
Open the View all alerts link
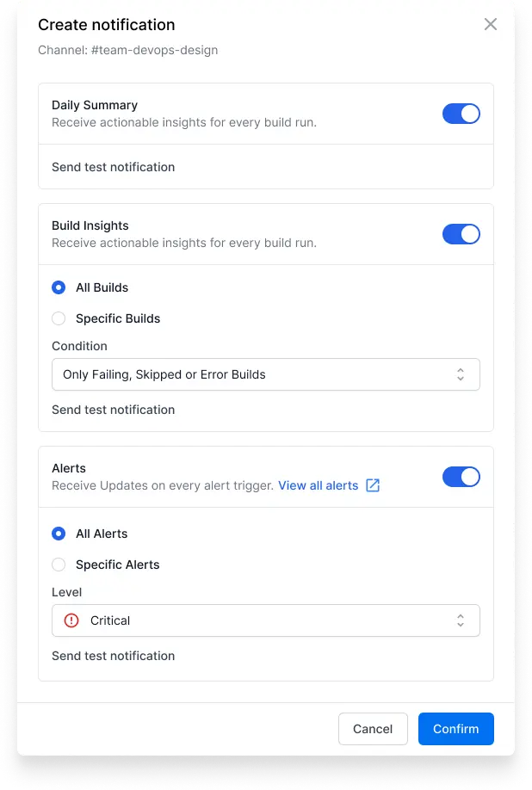point(319,485)
